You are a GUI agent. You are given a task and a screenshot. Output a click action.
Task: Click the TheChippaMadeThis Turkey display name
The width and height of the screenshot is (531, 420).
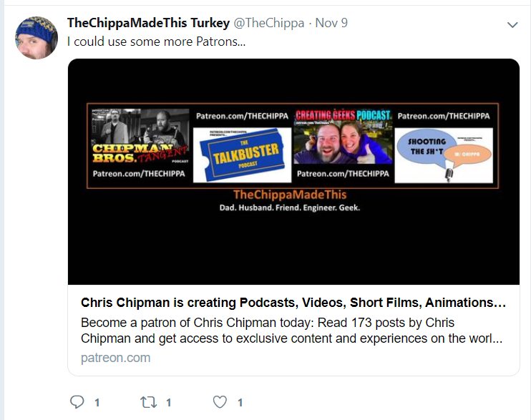148,23
